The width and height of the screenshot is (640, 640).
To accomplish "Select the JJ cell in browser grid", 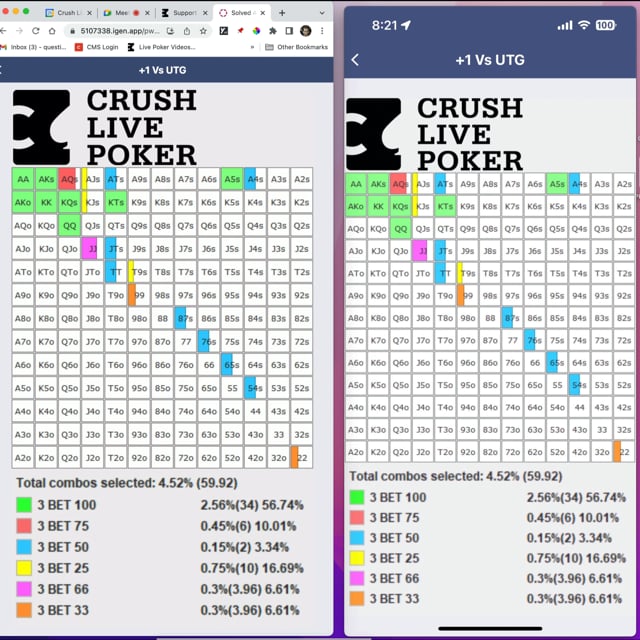I will pyautogui.click(x=93, y=249).
